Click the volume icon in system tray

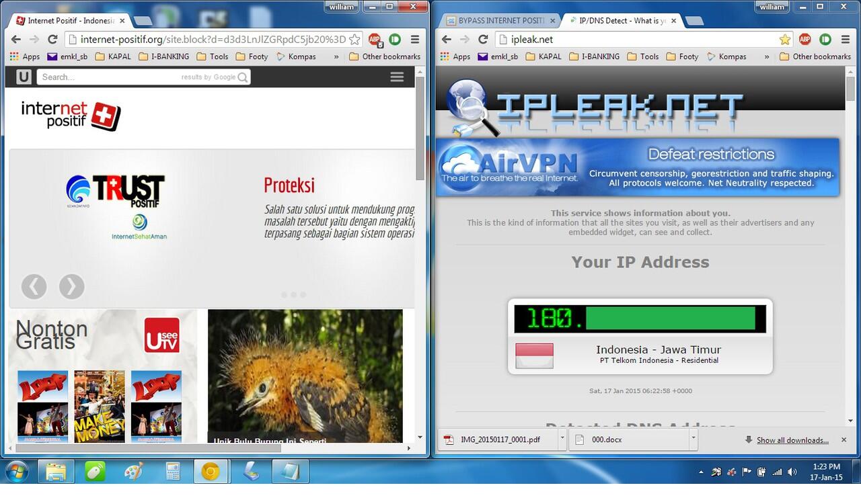coord(792,472)
